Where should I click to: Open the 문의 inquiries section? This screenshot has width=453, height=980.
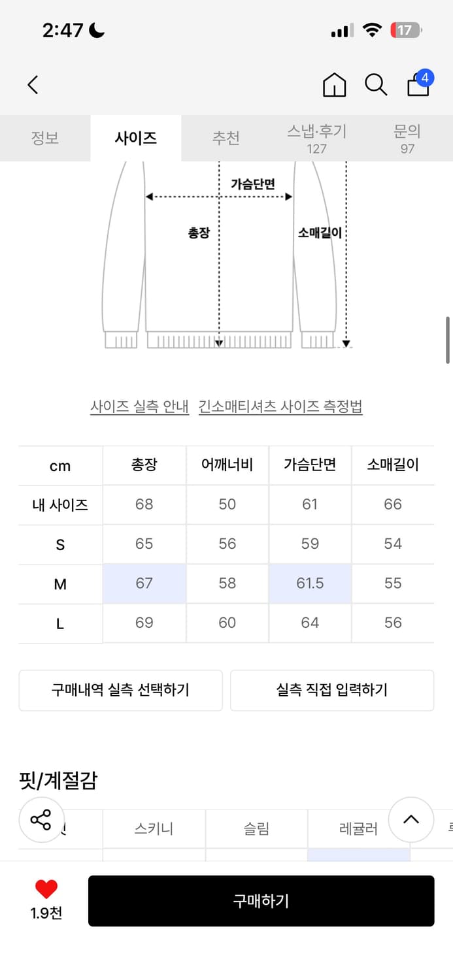(x=407, y=138)
